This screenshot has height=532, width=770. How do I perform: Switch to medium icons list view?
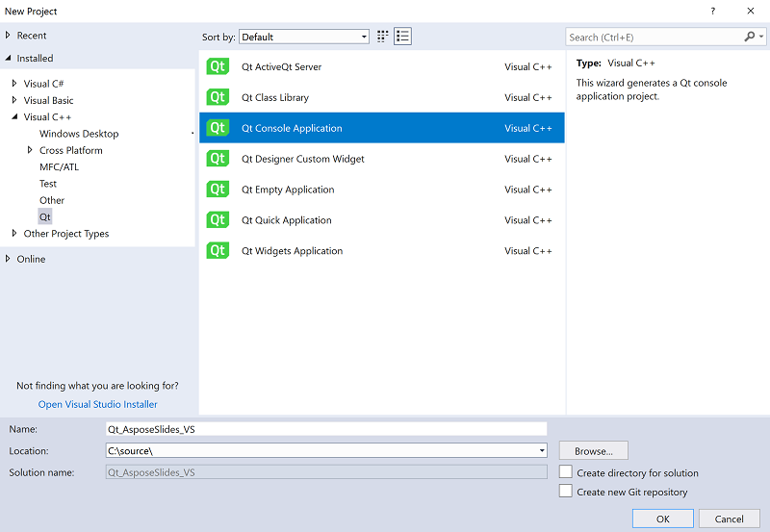[x=402, y=37]
